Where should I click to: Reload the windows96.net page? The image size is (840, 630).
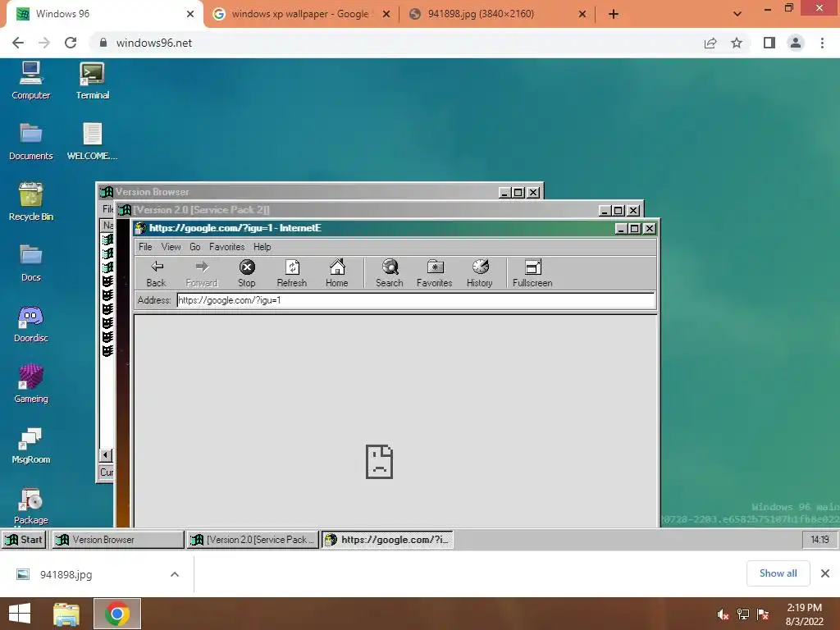(x=71, y=43)
